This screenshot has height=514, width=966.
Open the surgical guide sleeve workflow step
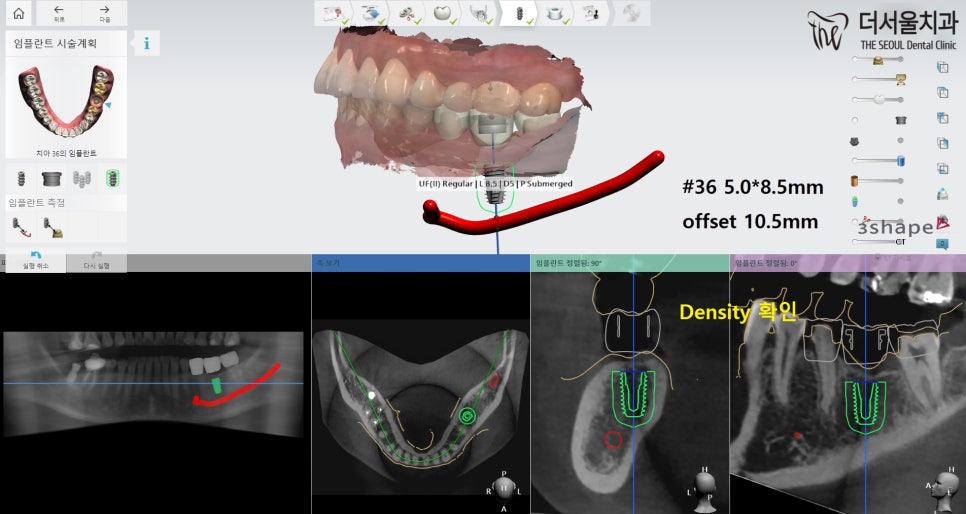tap(553, 13)
